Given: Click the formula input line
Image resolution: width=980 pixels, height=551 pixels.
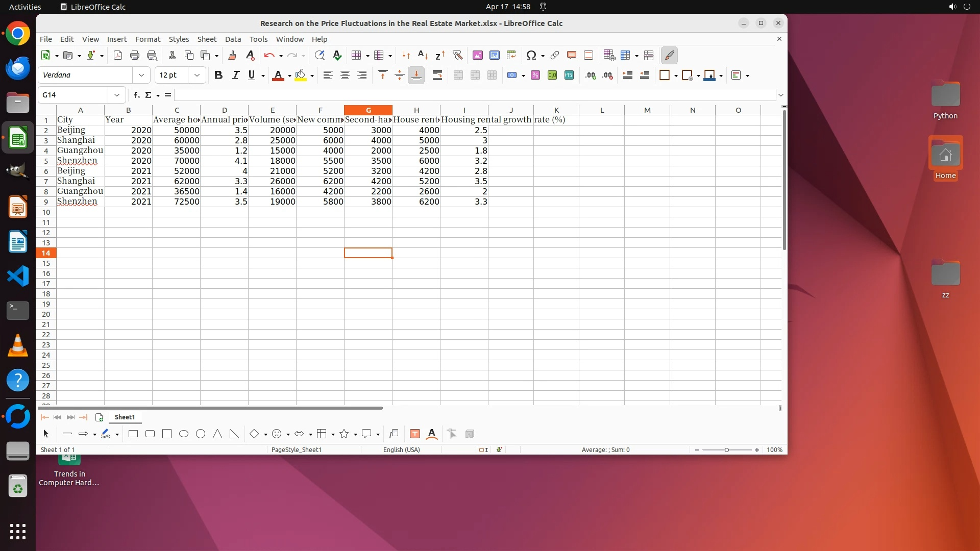Looking at the screenshot, I should tap(475, 95).
